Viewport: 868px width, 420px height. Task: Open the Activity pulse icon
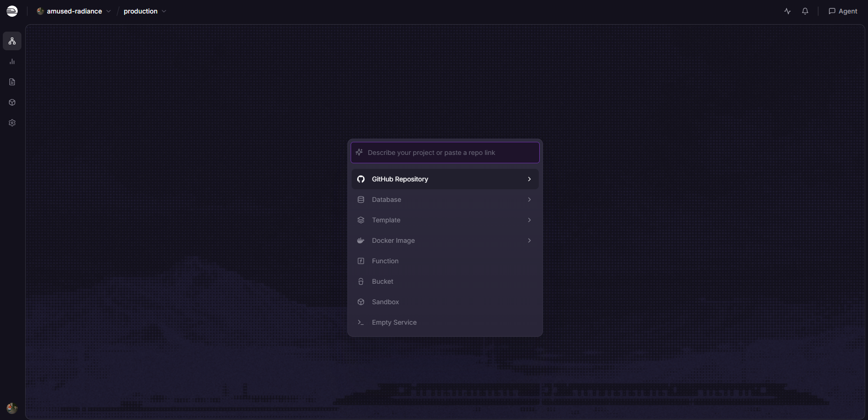pos(787,11)
